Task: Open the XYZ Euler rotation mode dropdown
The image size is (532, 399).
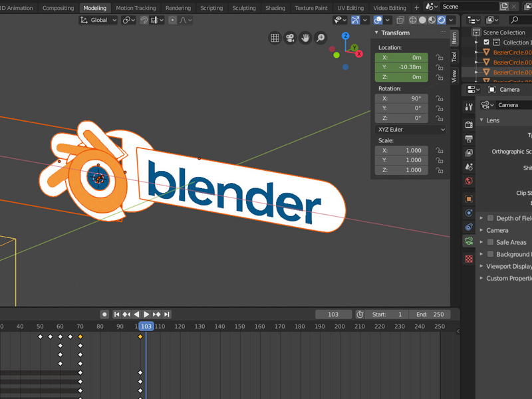Action: 411,129
